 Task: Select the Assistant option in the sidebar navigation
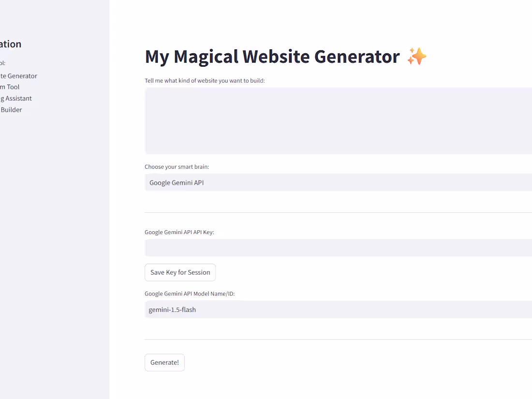[16, 98]
